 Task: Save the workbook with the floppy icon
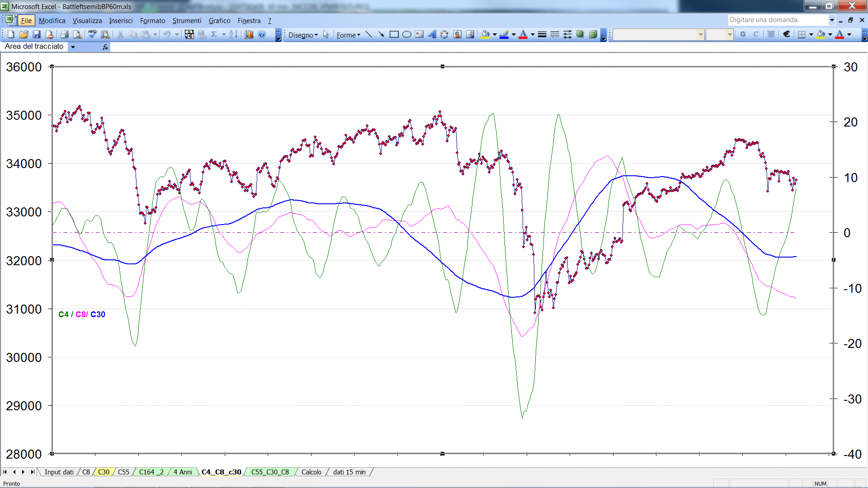coord(37,34)
